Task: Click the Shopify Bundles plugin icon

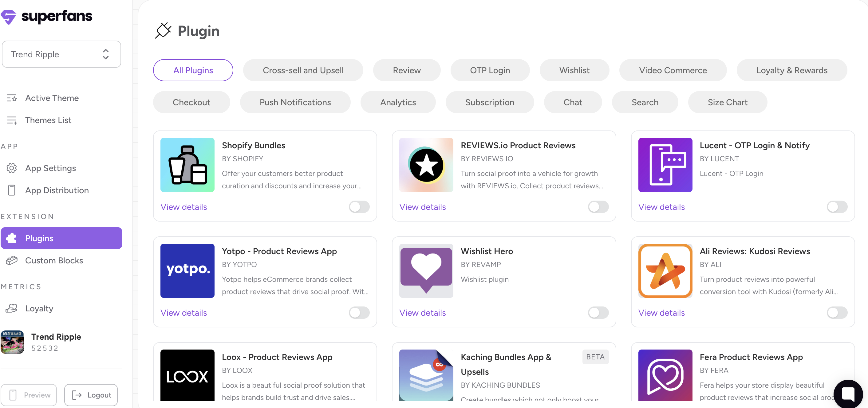Action: tap(187, 165)
